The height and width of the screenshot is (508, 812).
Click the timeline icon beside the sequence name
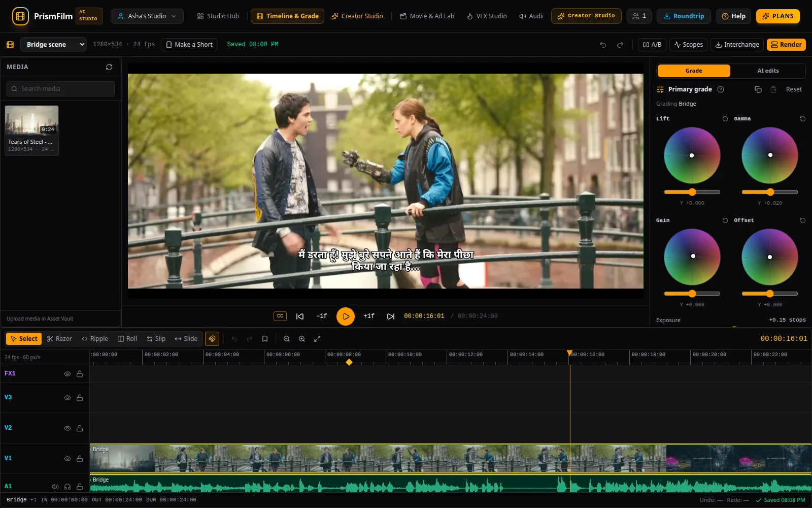[x=10, y=45]
